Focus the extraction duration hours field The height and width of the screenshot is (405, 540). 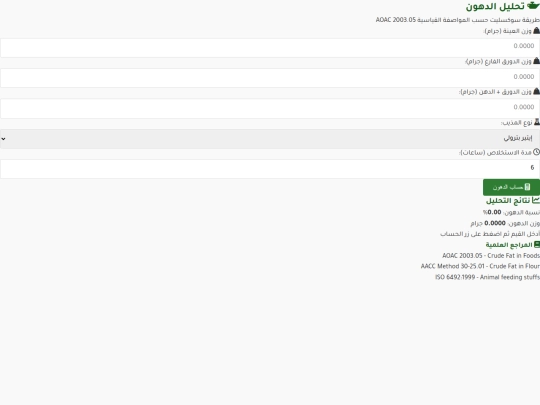[x=270, y=169]
